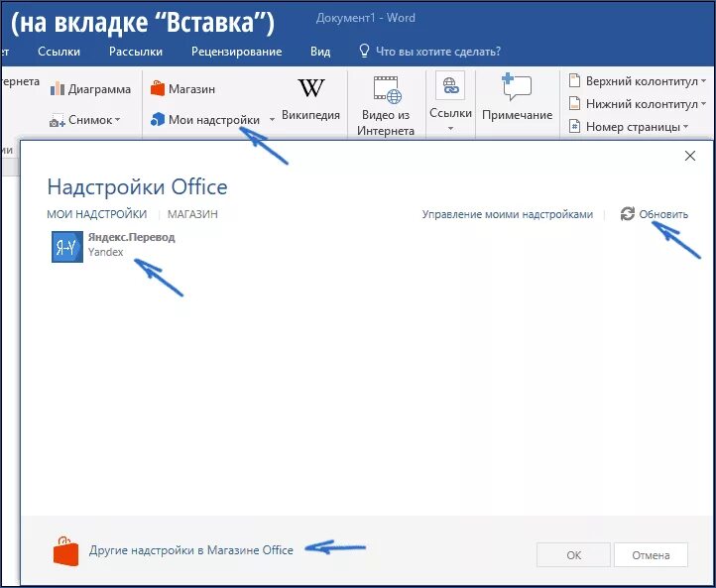Click the Верхний колонтитул header icon
This screenshot has width=716, height=588.
[x=574, y=81]
